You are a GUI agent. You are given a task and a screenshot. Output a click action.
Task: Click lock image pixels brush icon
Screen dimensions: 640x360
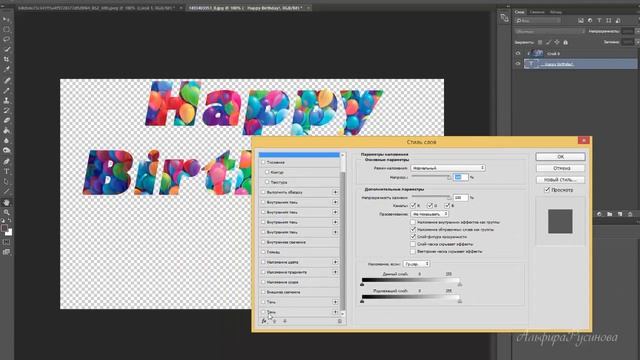548,42
